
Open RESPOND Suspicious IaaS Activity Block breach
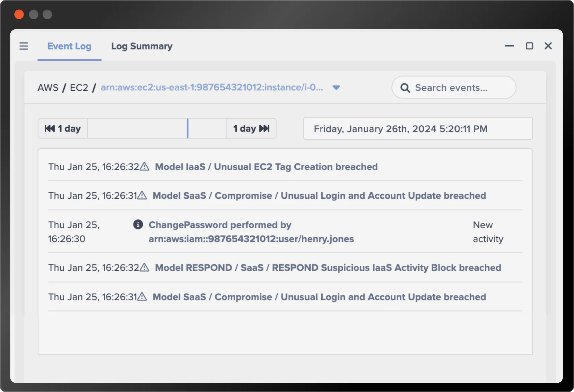click(x=328, y=268)
